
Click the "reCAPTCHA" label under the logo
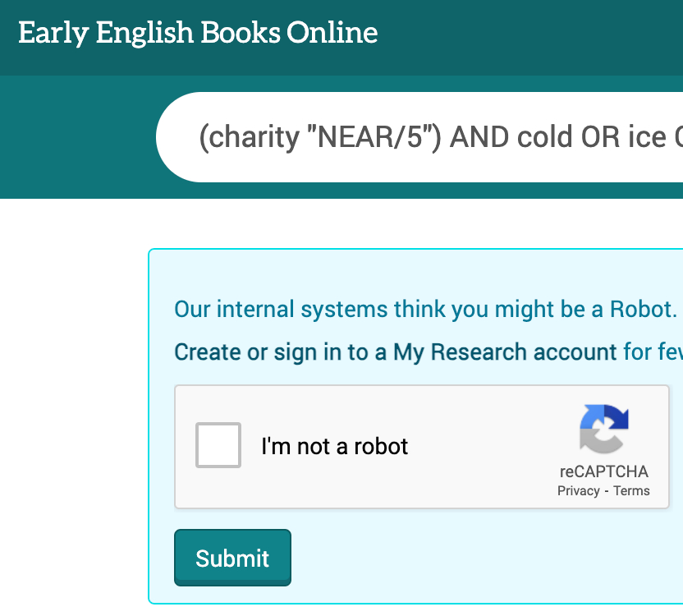[x=603, y=471]
